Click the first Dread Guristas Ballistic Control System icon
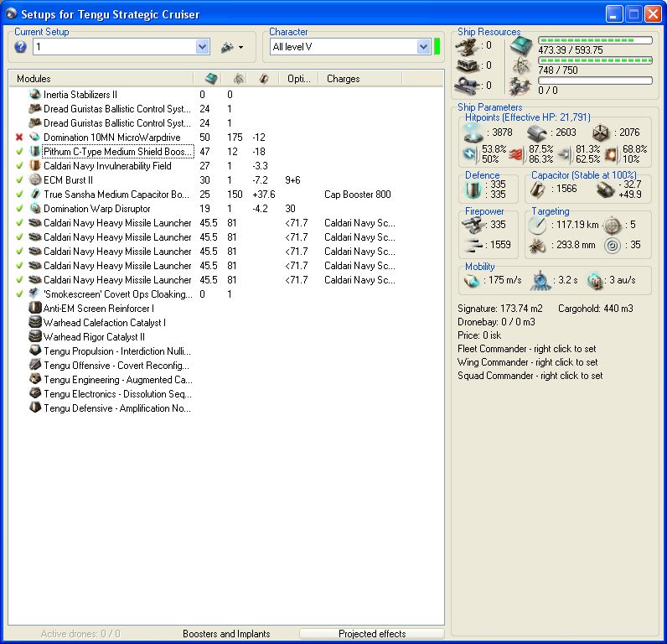This screenshot has width=667, height=644. [x=35, y=108]
